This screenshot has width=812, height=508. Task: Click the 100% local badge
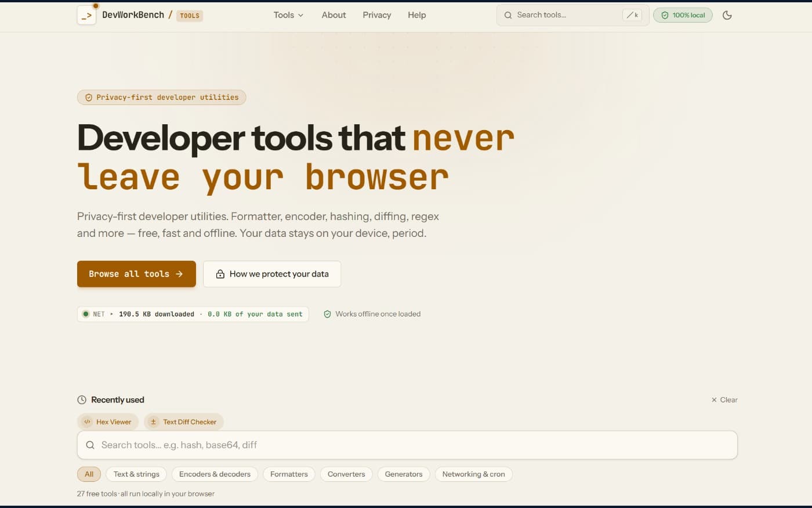point(683,15)
